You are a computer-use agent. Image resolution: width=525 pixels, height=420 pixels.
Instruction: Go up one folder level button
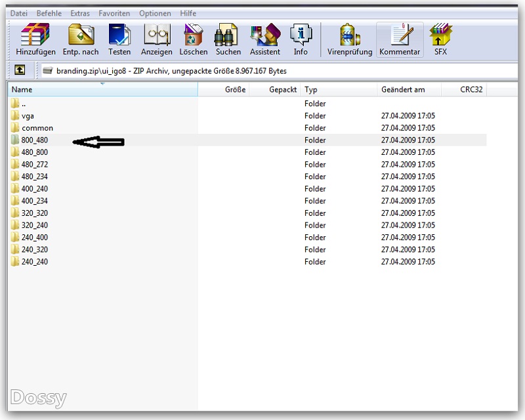20,70
